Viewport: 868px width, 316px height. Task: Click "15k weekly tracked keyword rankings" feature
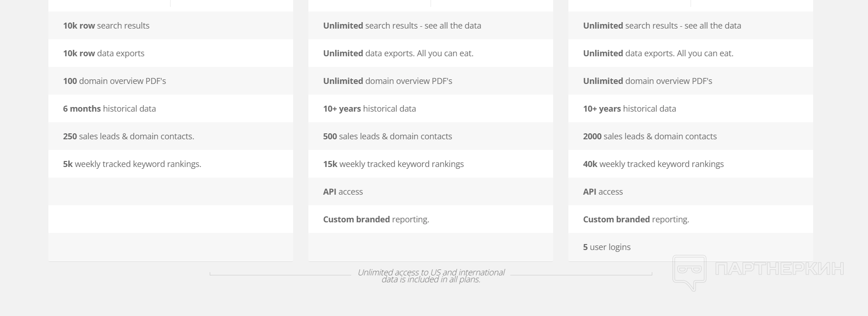394,164
